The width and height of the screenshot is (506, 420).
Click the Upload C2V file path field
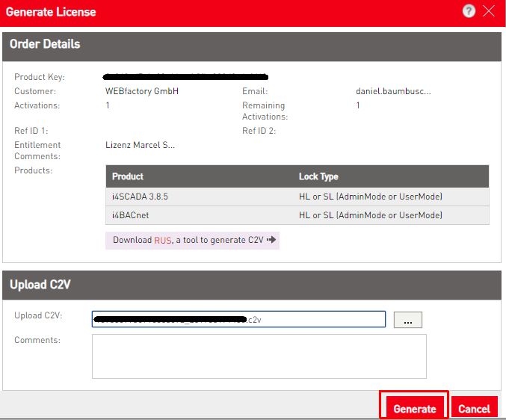(238, 319)
